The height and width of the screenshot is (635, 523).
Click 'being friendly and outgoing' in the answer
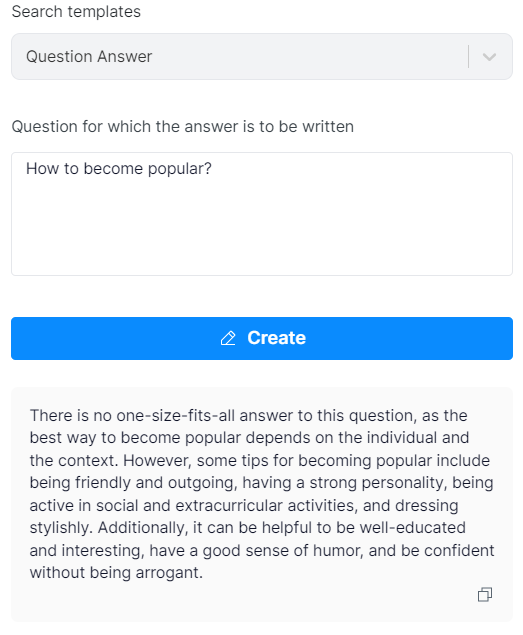(132, 483)
